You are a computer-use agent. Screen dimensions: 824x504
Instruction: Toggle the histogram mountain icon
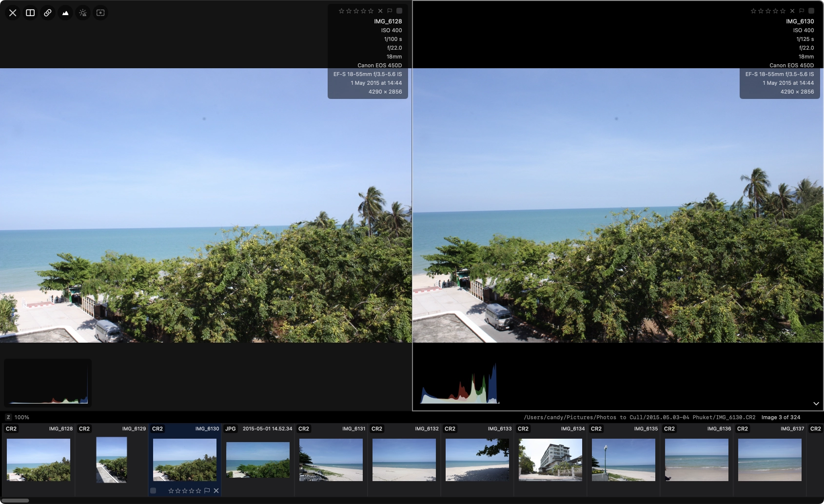click(65, 13)
